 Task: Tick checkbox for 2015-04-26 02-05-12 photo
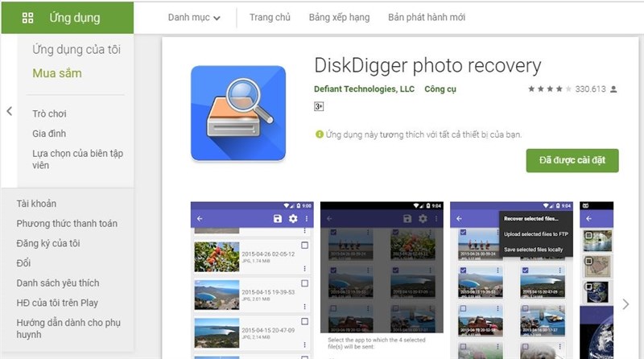[304, 246]
